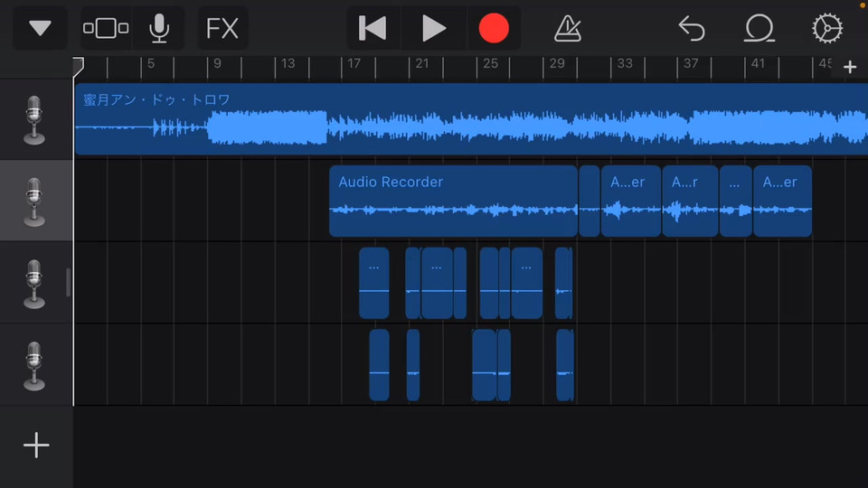Select the fourth track microphone icon
Image resolution: width=868 pixels, height=488 pixels.
click(x=34, y=366)
